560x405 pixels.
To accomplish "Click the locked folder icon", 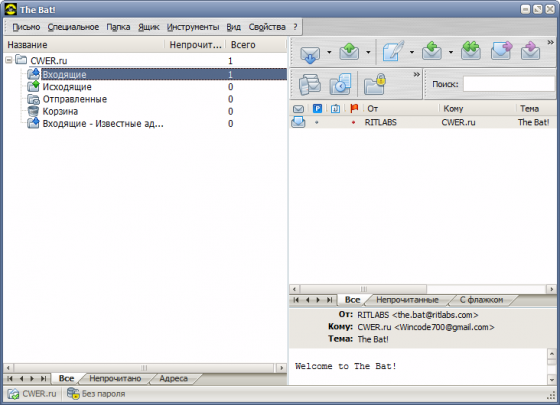I will [375, 84].
